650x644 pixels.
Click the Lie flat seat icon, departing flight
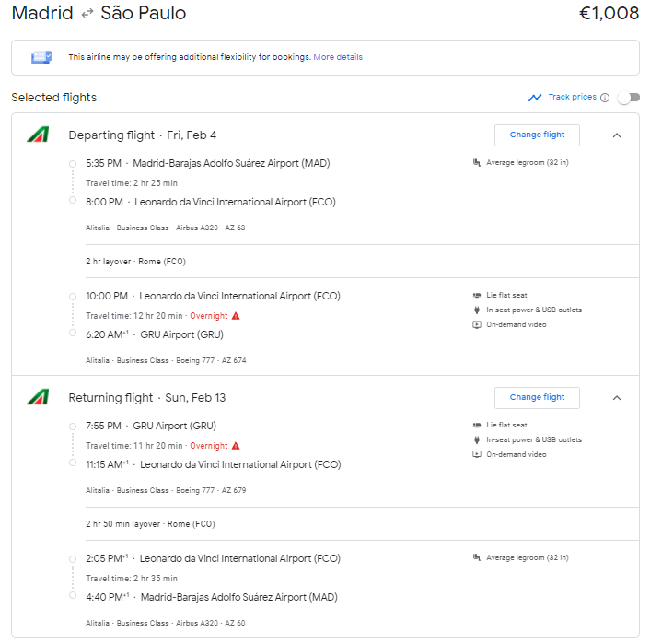477,296
